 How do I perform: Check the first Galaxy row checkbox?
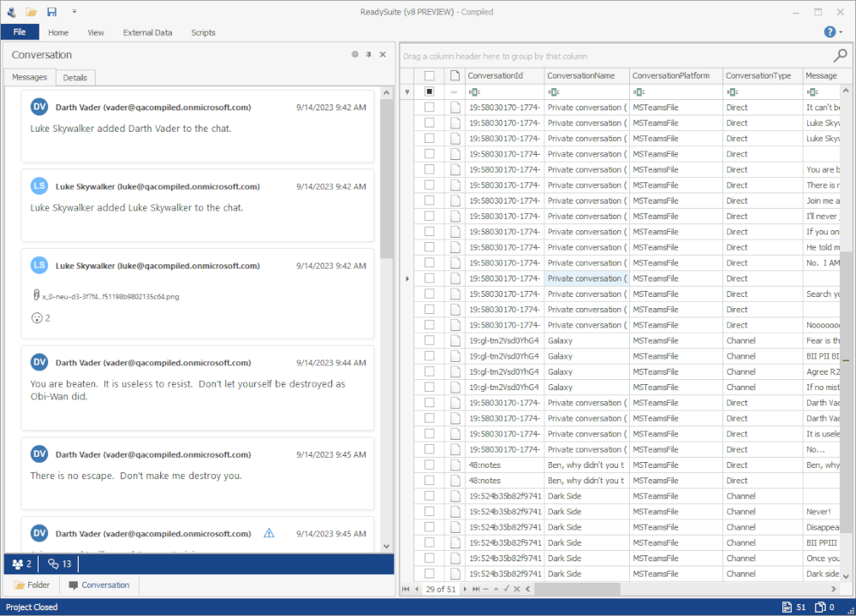tap(430, 341)
